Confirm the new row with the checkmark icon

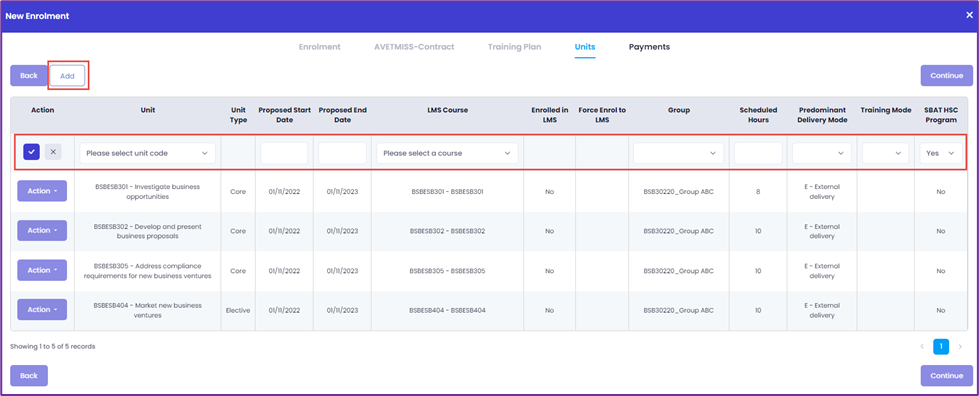pyautogui.click(x=32, y=152)
